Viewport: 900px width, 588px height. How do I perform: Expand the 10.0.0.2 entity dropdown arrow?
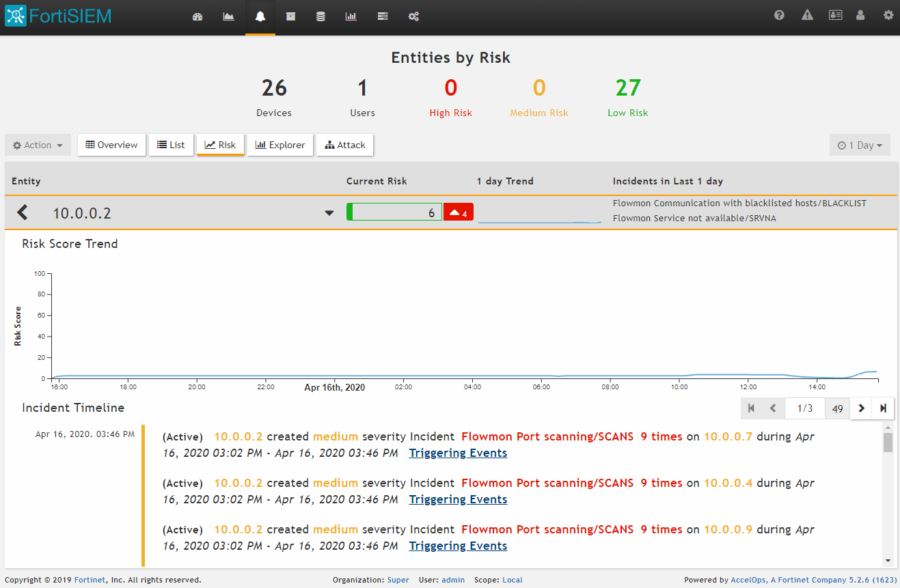point(329,213)
